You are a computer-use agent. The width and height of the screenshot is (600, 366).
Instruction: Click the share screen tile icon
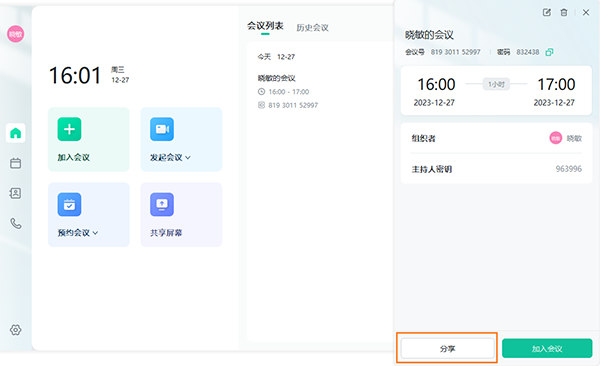click(162, 204)
